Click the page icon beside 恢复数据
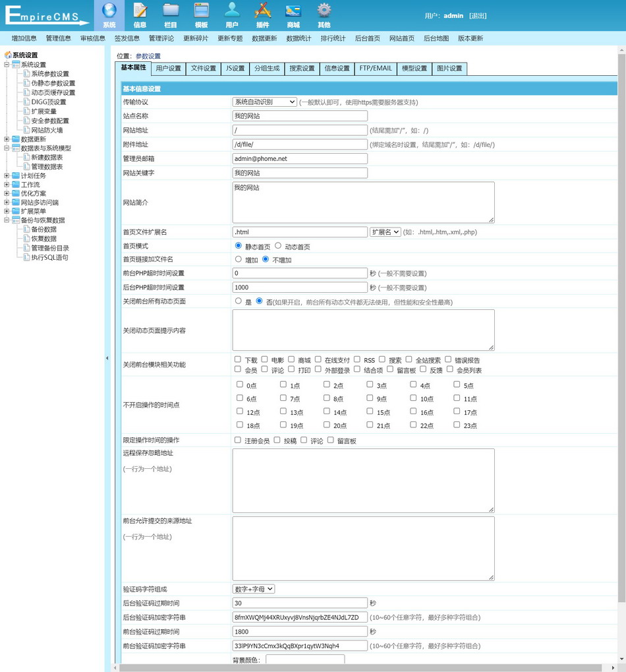Screen dimensions: 626x672 point(26,239)
